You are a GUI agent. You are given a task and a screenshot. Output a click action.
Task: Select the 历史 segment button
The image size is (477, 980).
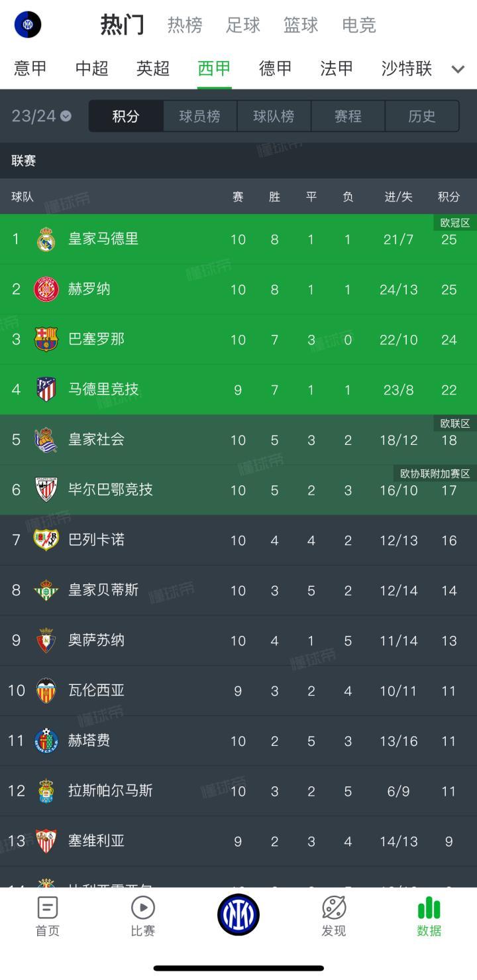[x=422, y=116]
